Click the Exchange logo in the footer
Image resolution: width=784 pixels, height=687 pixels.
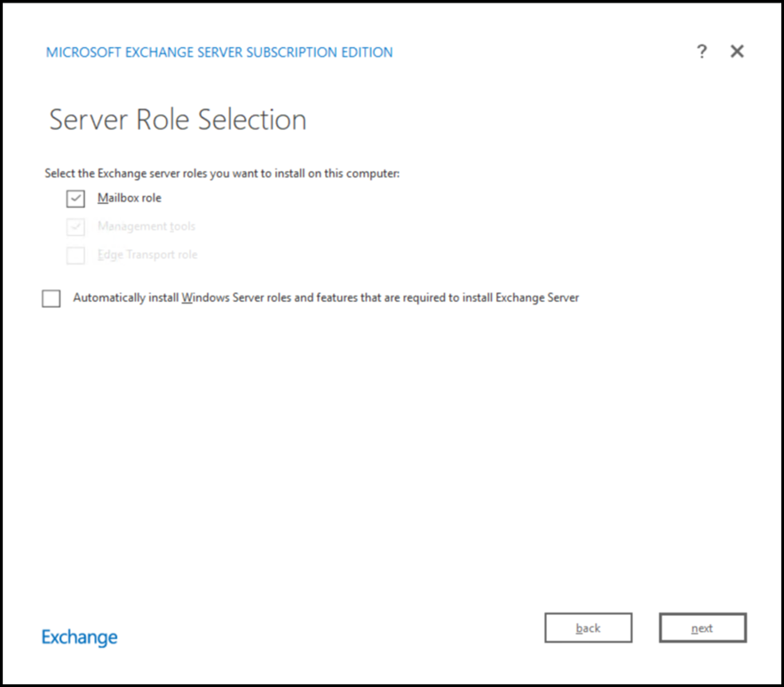coord(79,637)
